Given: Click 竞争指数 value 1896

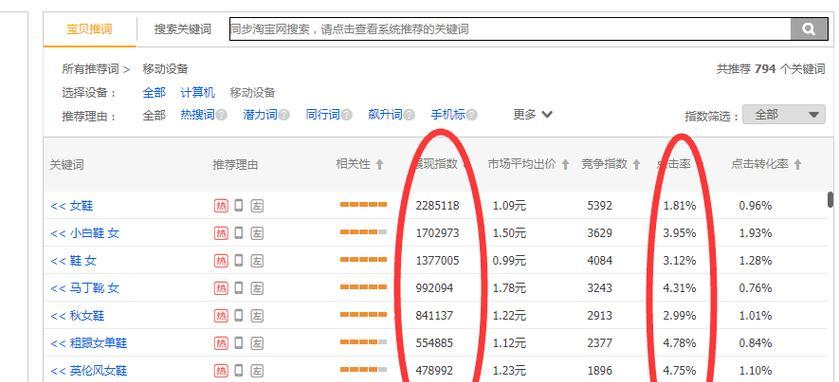Looking at the screenshot, I should pos(600,370).
